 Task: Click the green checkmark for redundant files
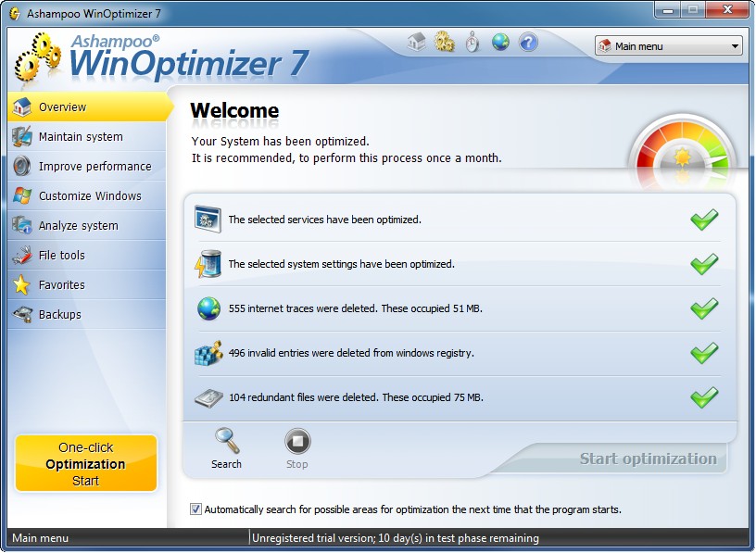[x=704, y=397]
